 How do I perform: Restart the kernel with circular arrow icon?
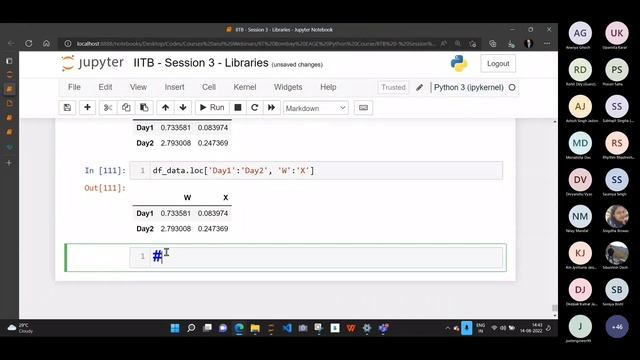pyautogui.click(x=255, y=108)
